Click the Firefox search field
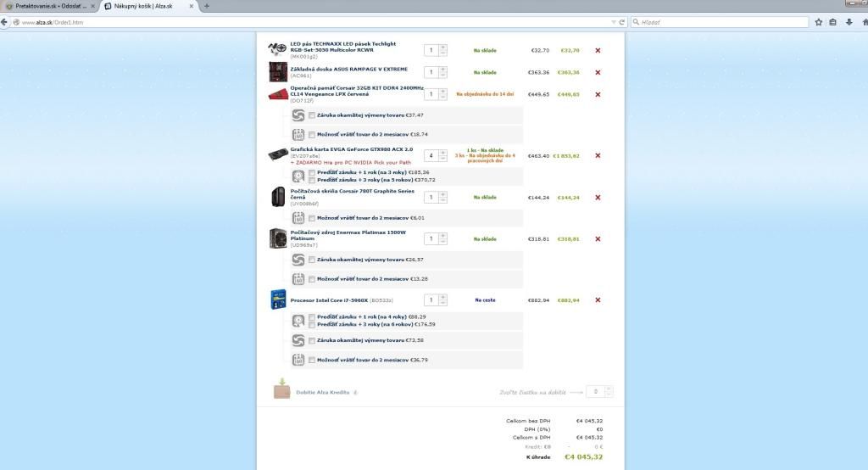 721,22
